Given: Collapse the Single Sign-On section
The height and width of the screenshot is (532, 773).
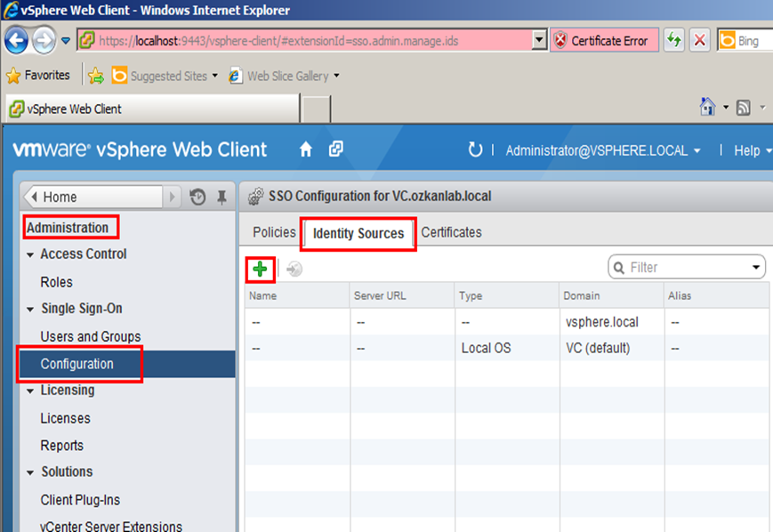Looking at the screenshot, I should point(30,310).
